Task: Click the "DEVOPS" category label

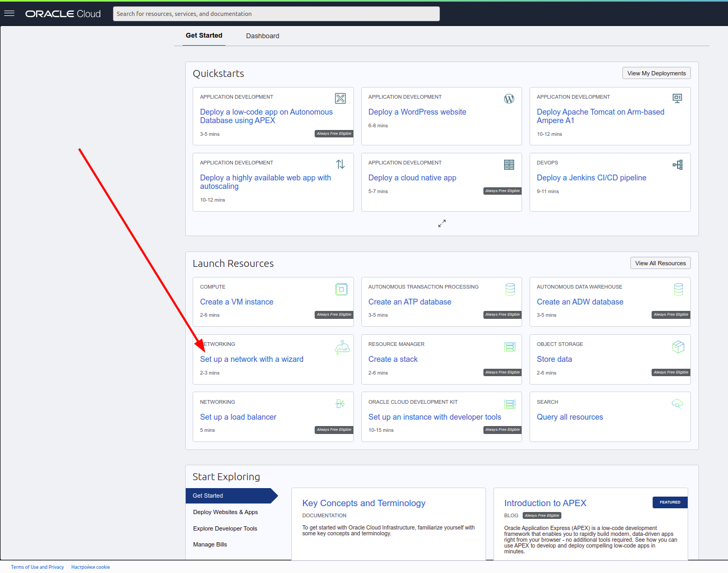Action: 548,163
